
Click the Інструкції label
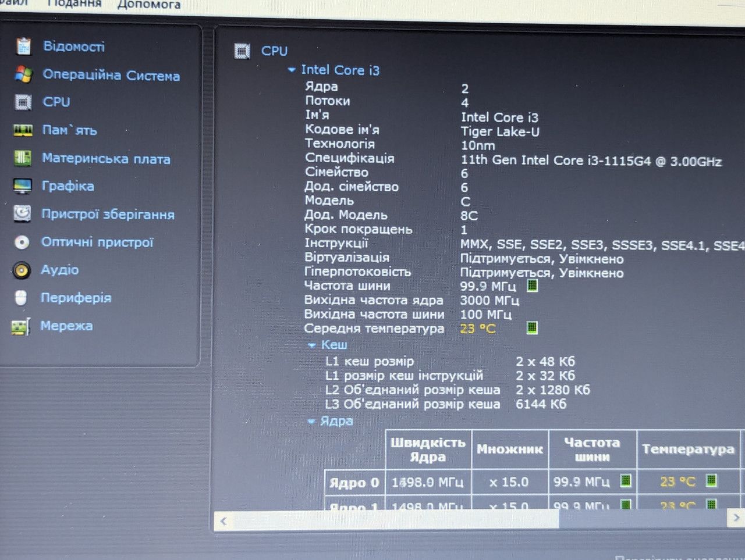tap(336, 243)
